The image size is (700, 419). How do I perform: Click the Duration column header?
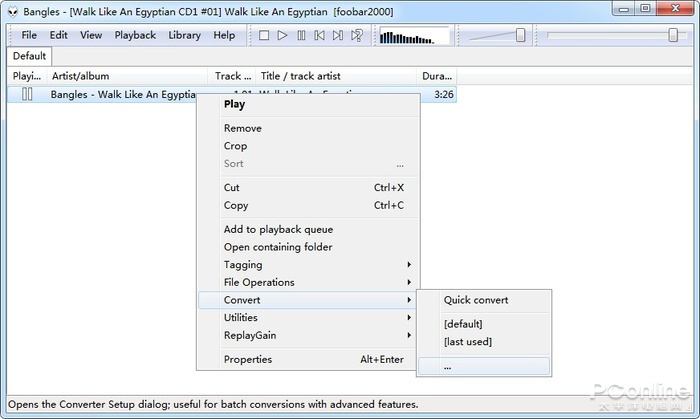point(437,76)
